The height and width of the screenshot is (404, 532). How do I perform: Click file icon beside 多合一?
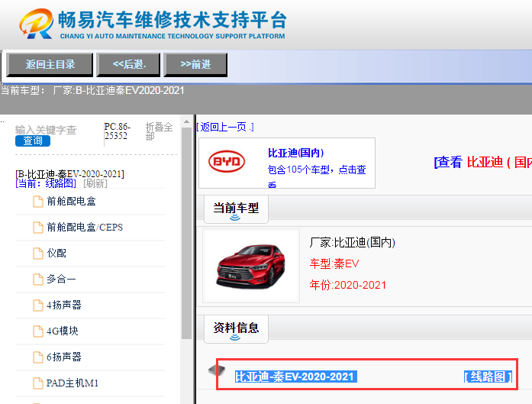click(38, 280)
